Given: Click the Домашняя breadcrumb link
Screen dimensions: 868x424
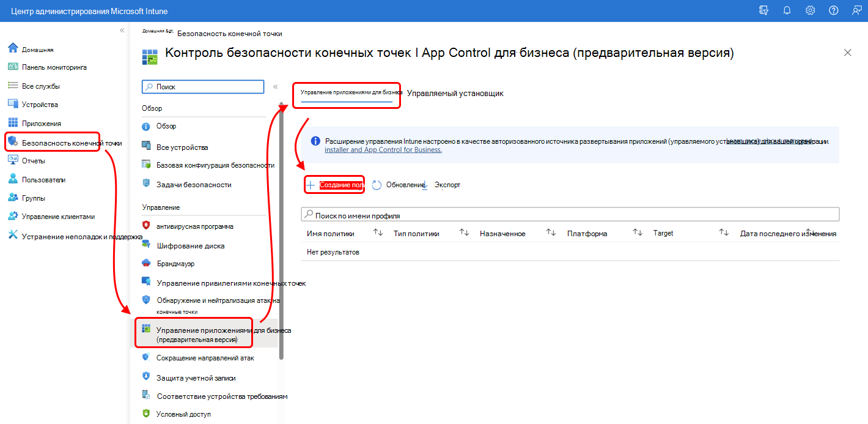Looking at the screenshot, I should [158, 31].
